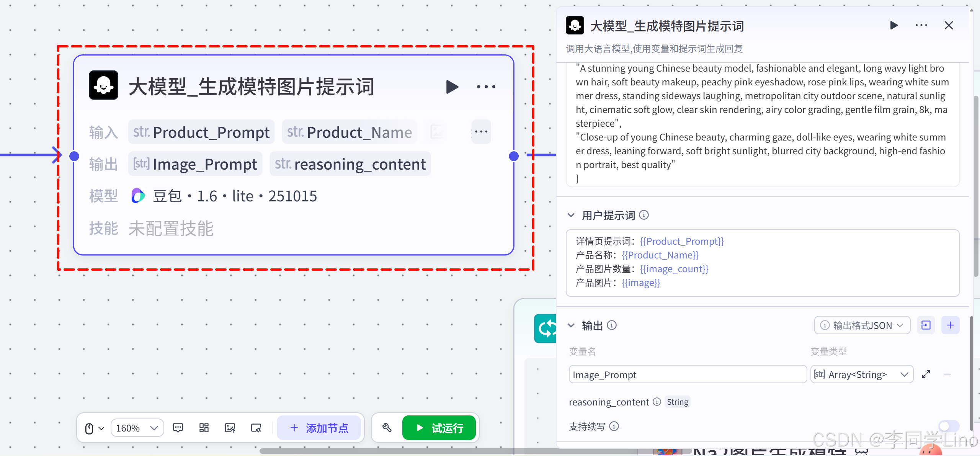Click the 添加节点 button
This screenshot has height=456, width=980.
[x=319, y=428]
